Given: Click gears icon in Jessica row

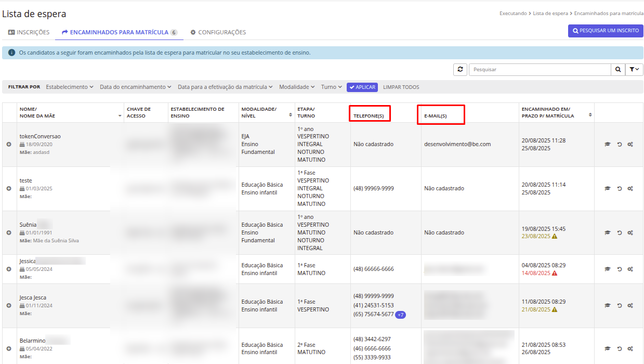Looking at the screenshot, I should [630, 269].
